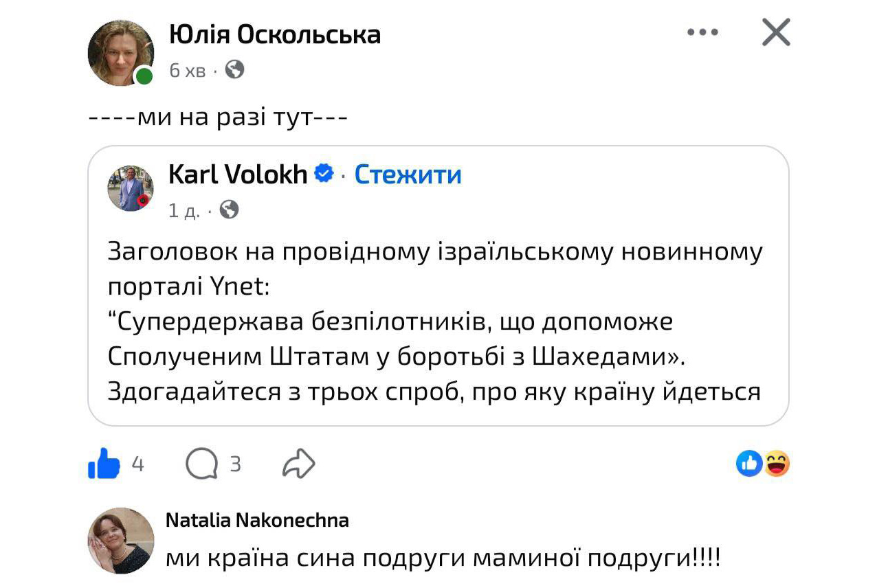
Task: Open the Karl Volokh profile name
Action: click(238, 174)
